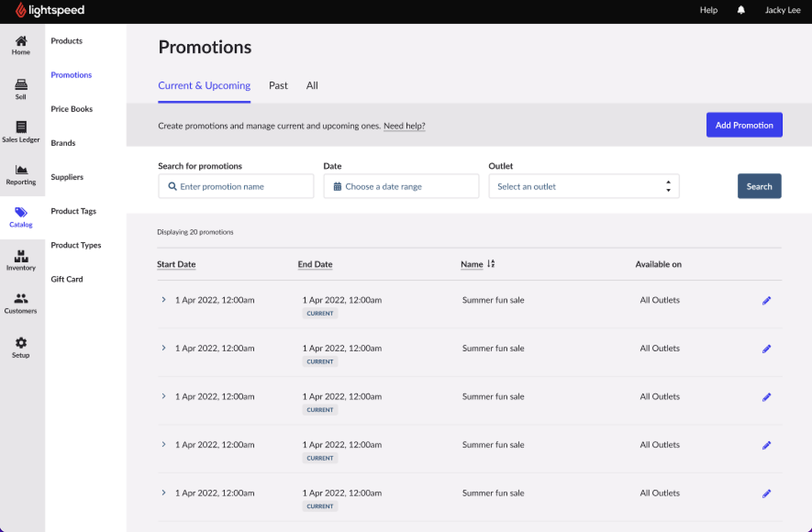Click the notification bell icon
Image resolution: width=812 pixels, height=532 pixels.
coord(741,10)
